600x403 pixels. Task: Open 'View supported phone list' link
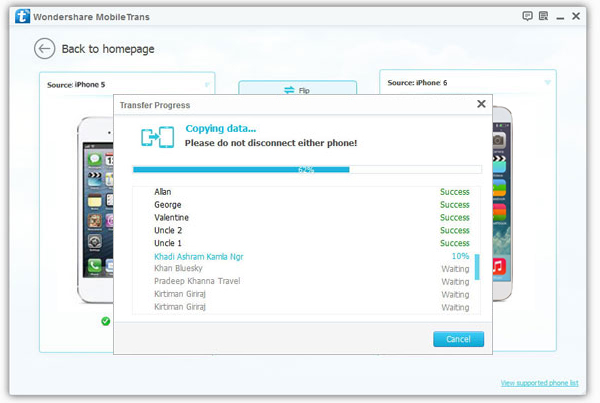(x=540, y=383)
